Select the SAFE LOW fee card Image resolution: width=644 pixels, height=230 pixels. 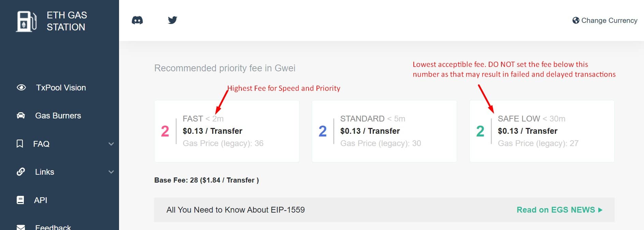(x=542, y=131)
